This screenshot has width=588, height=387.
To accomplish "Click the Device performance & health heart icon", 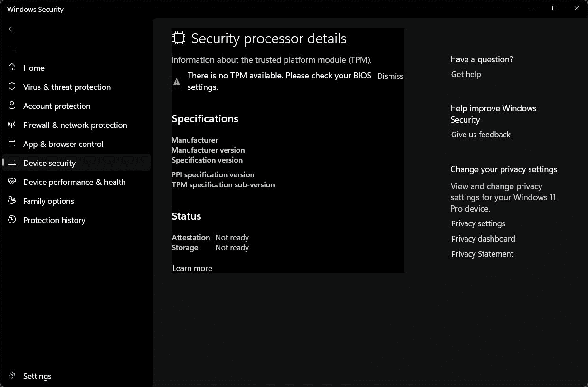I will point(12,182).
